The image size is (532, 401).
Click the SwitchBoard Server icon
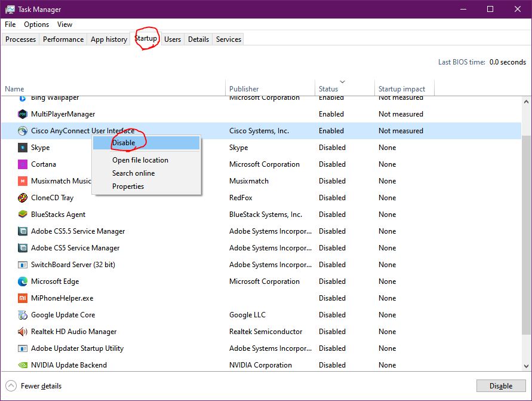click(23, 265)
